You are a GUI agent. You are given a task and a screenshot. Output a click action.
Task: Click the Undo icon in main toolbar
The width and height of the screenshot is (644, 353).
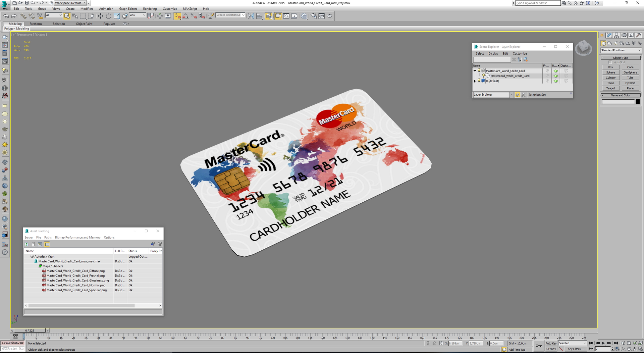pyautogui.click(x=6, y=16)
